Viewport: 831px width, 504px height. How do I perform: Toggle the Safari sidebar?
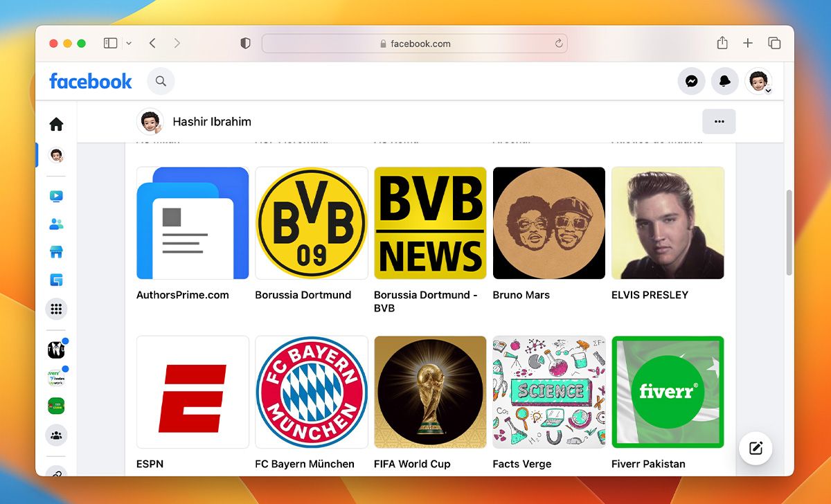coord(110,43)
